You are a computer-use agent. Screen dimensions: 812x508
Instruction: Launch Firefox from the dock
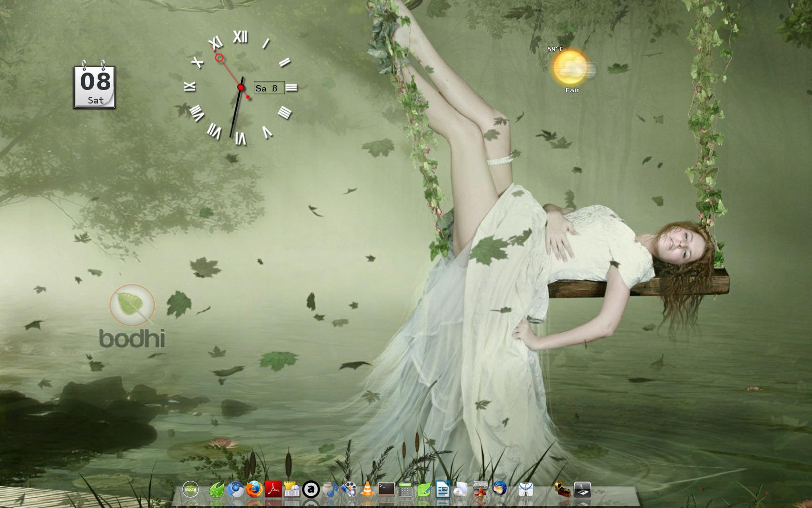click(x=254, y=490)
